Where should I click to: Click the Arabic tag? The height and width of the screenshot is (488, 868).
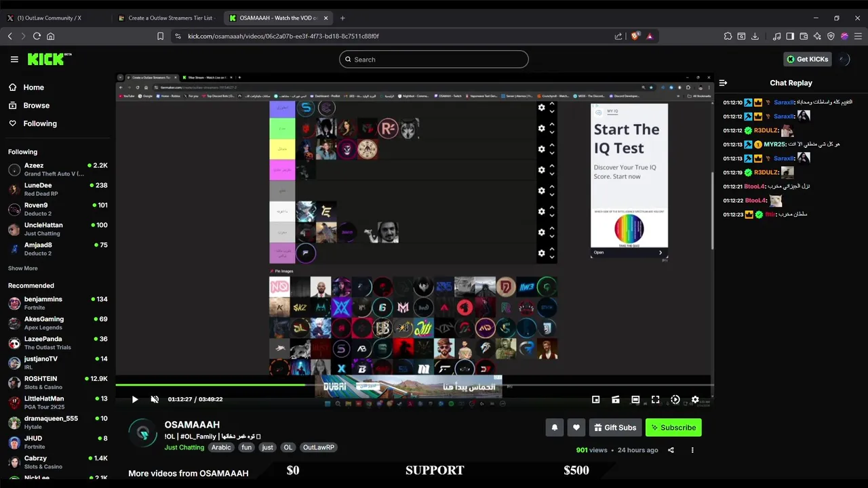[x=221, y=447]
